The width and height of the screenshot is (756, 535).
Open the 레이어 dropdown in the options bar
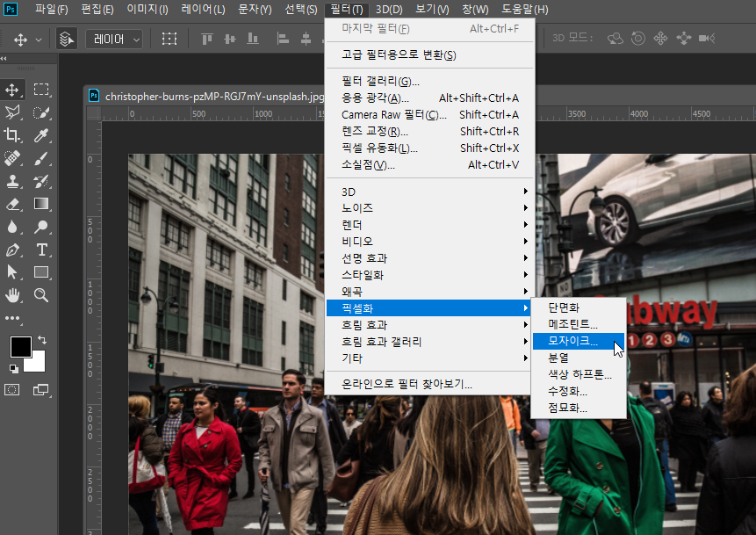point(114,40)
